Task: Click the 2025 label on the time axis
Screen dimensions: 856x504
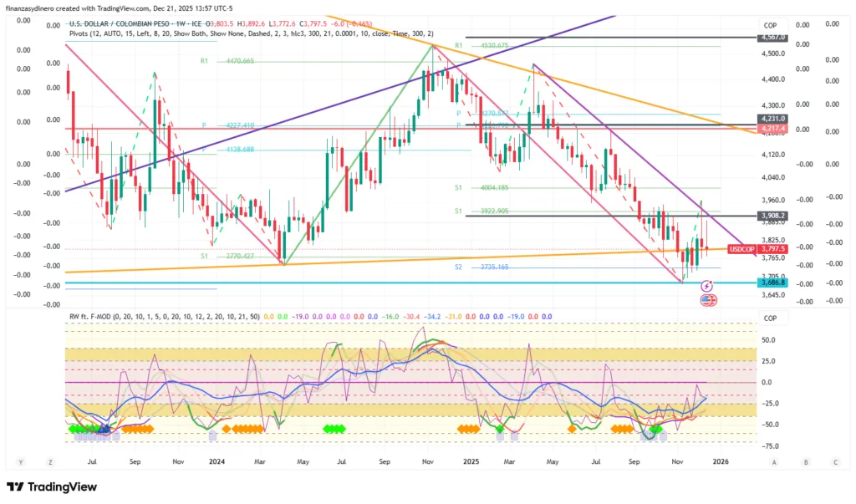Action: pyautogui.click(x=471, y=461)
